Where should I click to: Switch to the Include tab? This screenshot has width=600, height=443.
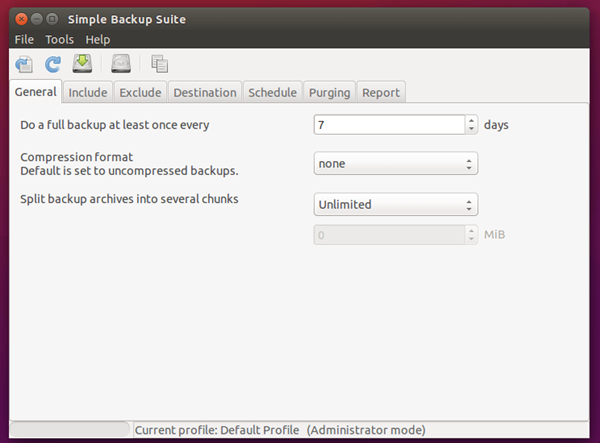(88, 92)
